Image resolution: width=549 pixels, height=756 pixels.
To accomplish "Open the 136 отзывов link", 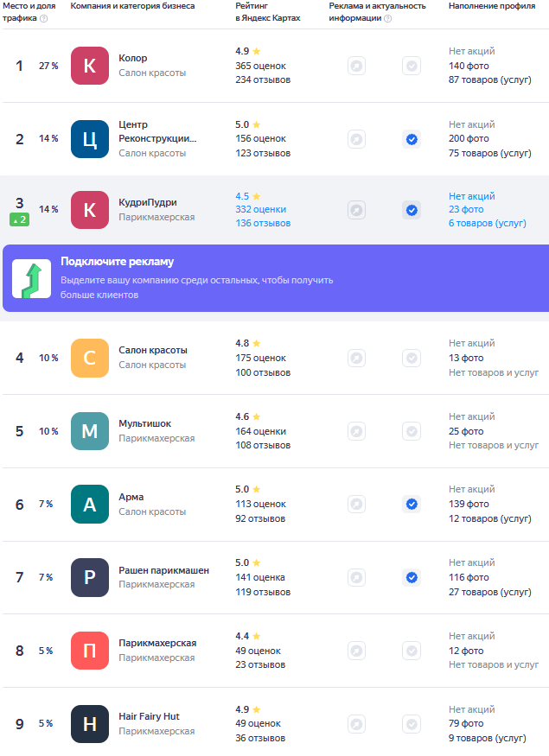I will point(263,223).
